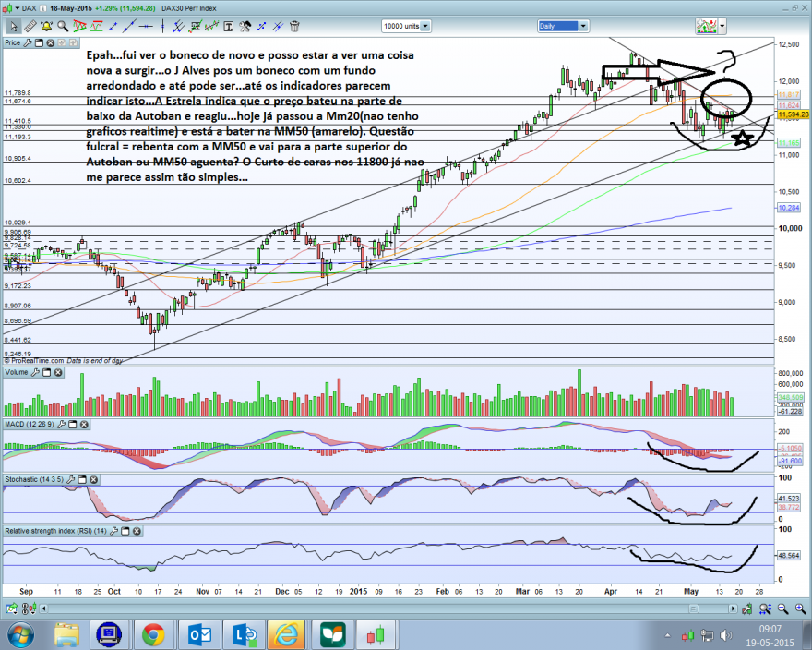Select the candlestick trend overlay tool

click(x=212, y=26)
